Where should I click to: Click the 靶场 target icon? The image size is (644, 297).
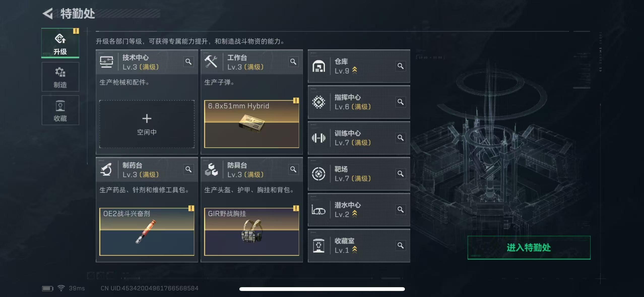point(319,174)
